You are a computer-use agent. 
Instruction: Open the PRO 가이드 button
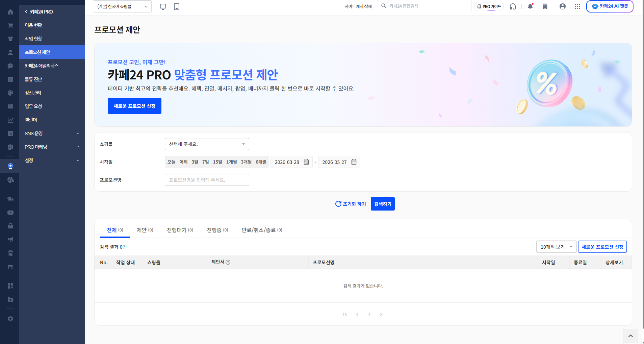coord(489,6)
